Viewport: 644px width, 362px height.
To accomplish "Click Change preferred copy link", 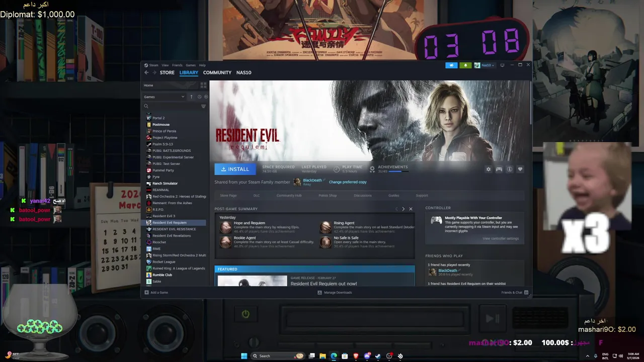I will click(x=348, y=182).
